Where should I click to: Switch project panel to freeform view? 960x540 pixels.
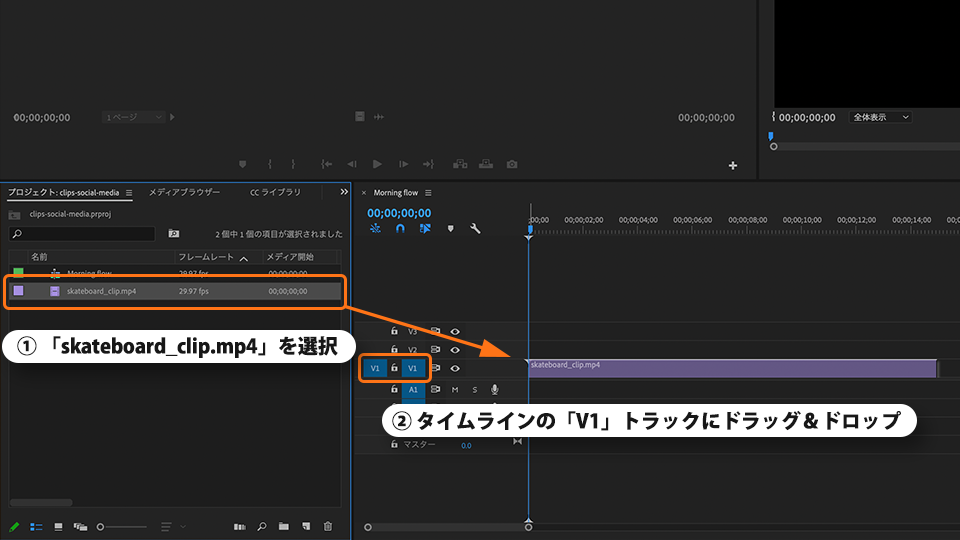(x=80, y=527)
